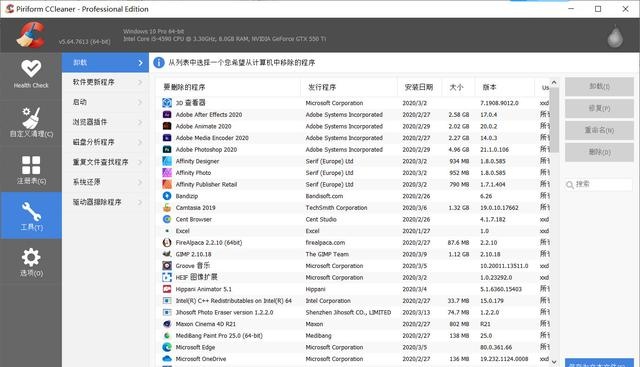
Task: Expand chevron beside 重复文件查找程序
Action: point(140,162)
